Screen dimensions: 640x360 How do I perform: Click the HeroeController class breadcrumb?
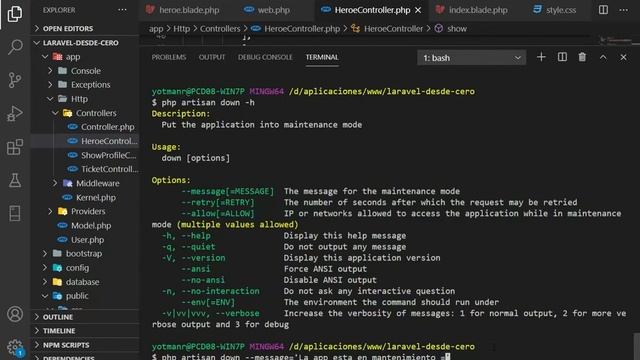point(387,29)
